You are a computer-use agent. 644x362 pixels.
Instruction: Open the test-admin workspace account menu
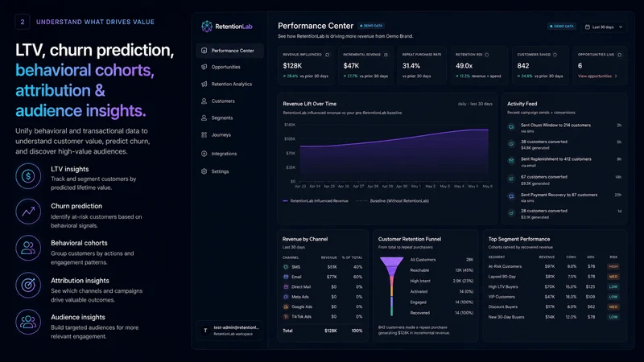(229, 331)
